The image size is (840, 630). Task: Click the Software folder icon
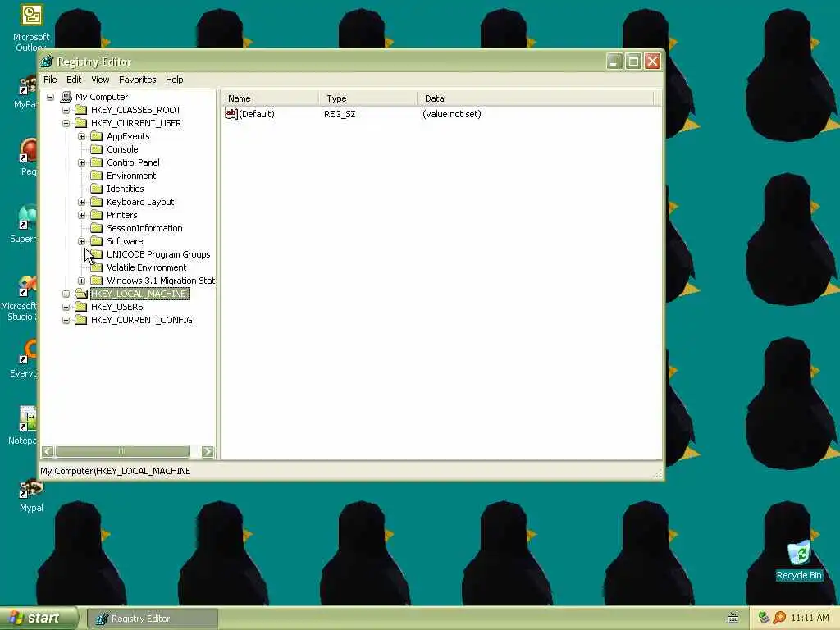point(97,241)
